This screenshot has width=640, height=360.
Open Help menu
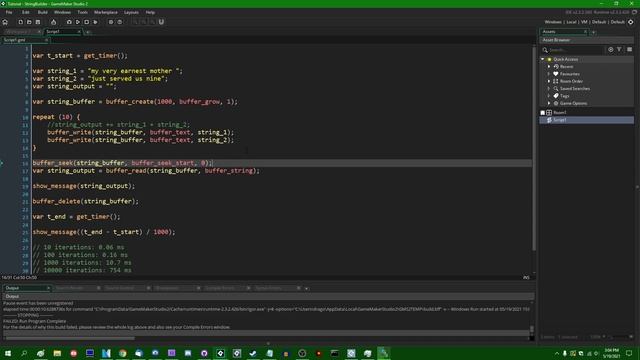click(150, 12)
